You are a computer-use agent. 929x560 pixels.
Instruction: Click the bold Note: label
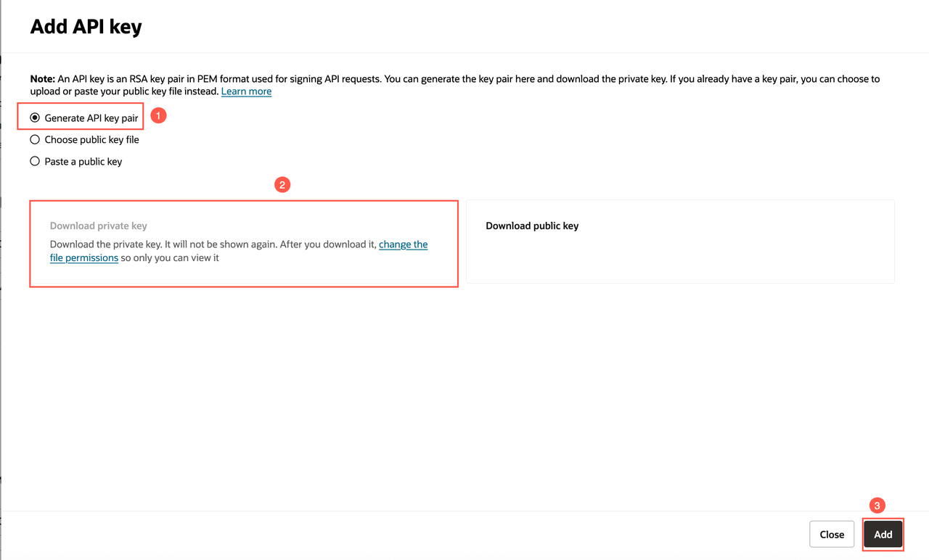(42, 78)
